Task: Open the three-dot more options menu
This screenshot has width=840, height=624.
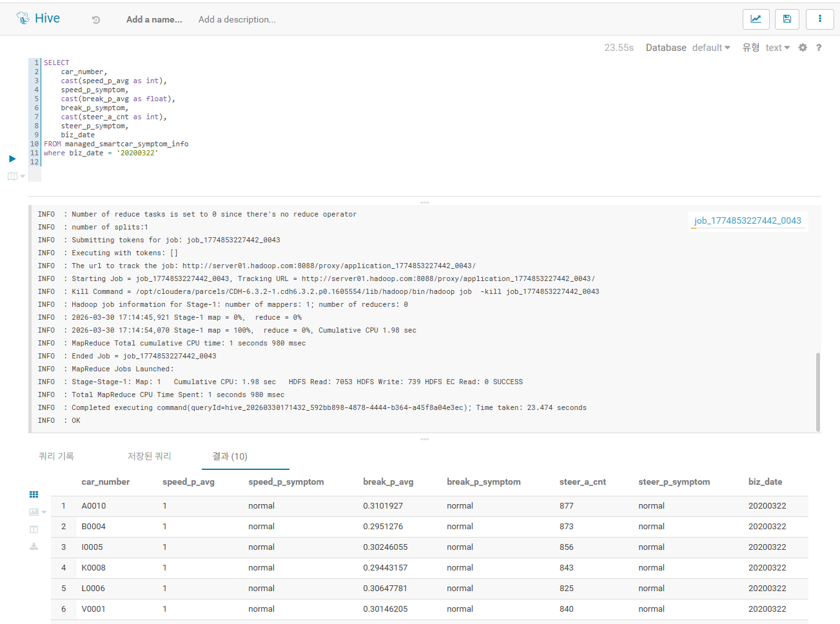Action: tap(820, 19)
